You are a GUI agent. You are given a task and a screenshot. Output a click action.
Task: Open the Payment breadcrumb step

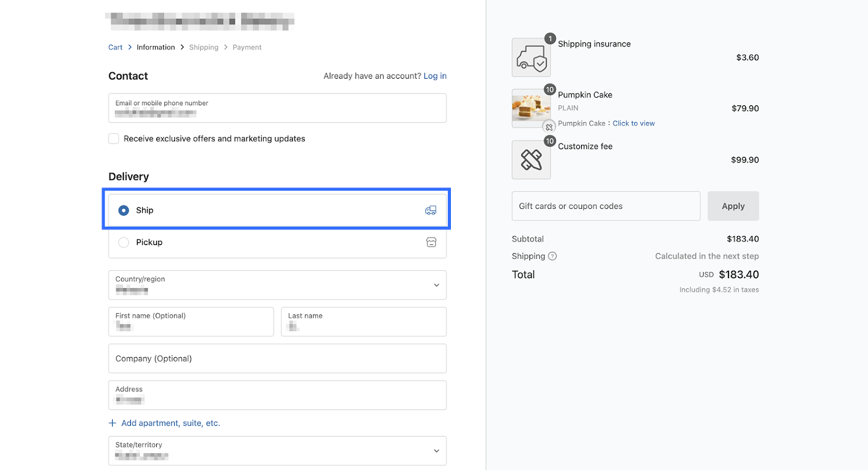point(247,47)
